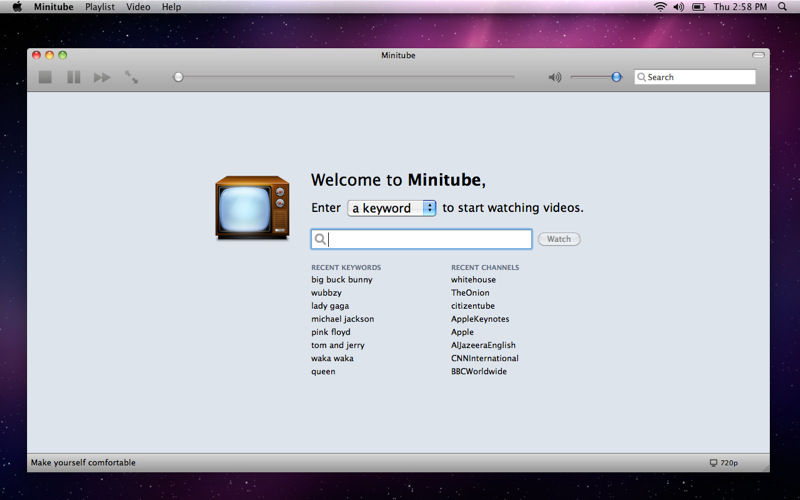Screen dimensions: 800x500
Task: Open the Video menu
Action: [x=138, y=7]
